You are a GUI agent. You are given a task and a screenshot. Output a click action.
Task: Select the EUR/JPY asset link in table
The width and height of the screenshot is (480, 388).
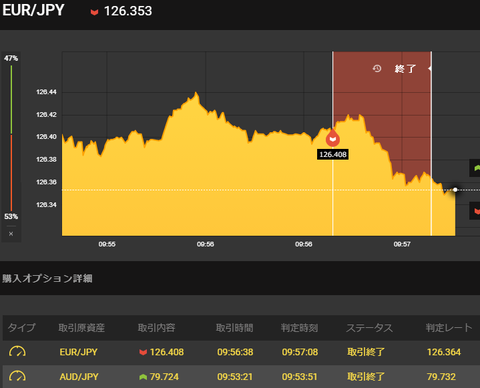tap(79, 352)
